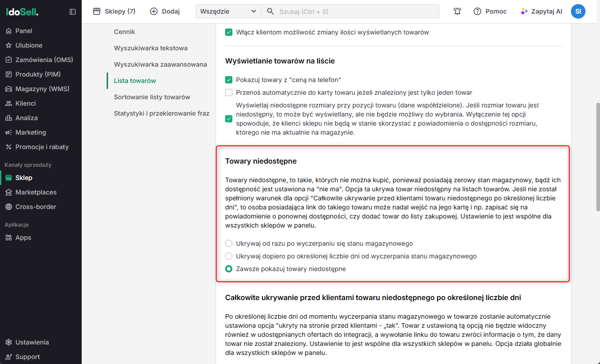Click the Zapytaj AI sparkle icon
This screenshot has height=364, width=600.
tap(524, 11)
